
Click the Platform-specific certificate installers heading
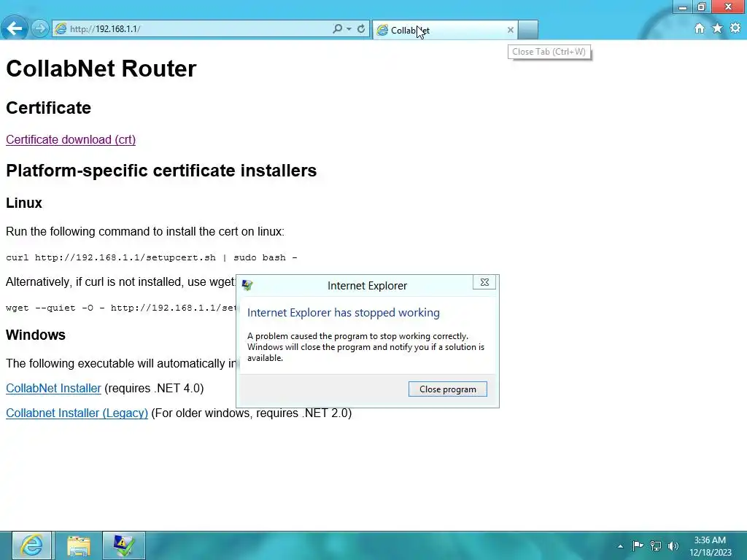point(161,171)
